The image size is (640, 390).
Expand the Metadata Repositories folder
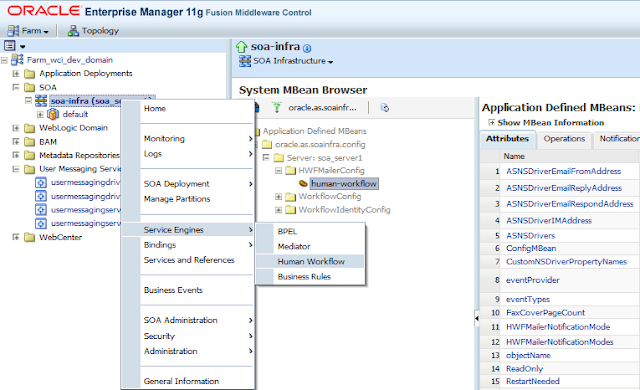[x=16, y=155]
